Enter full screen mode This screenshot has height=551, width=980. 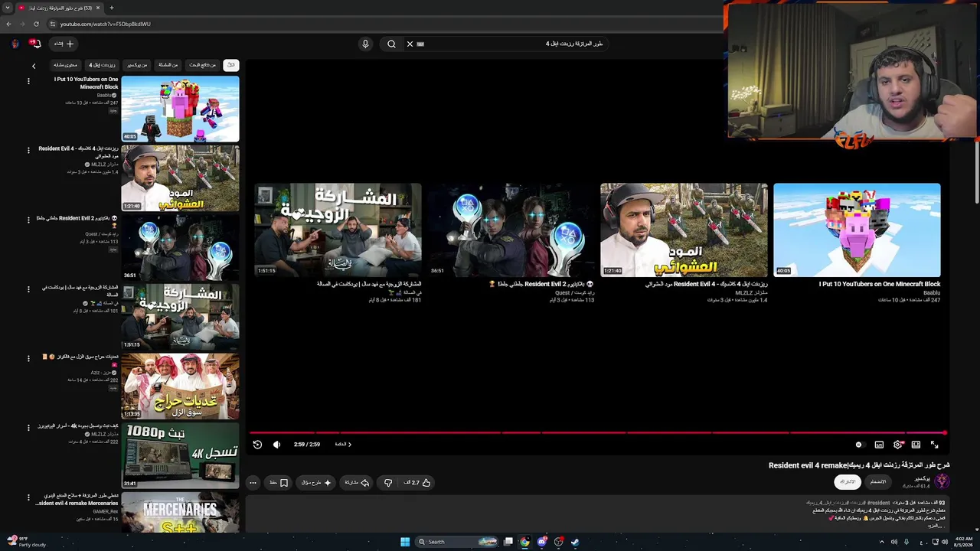coord(934,444)
